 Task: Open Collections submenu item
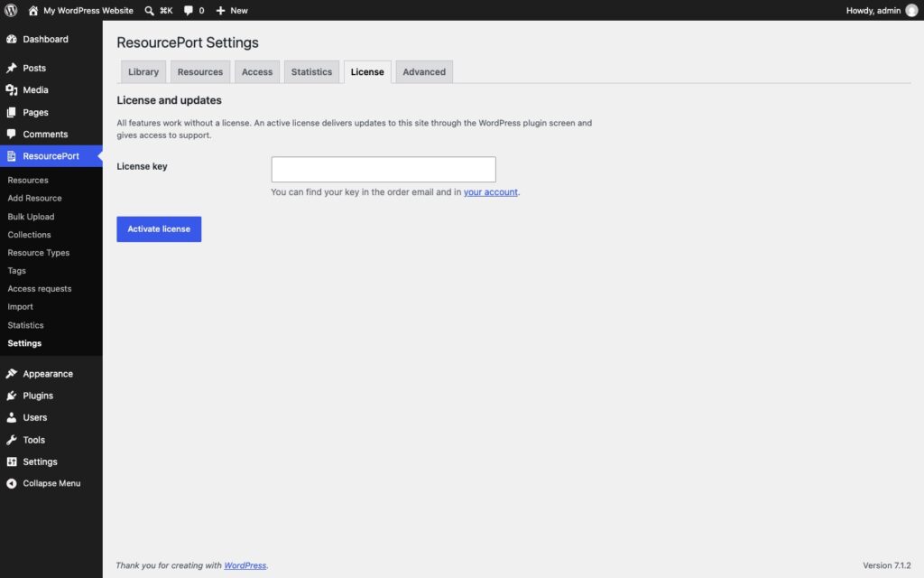29,234
